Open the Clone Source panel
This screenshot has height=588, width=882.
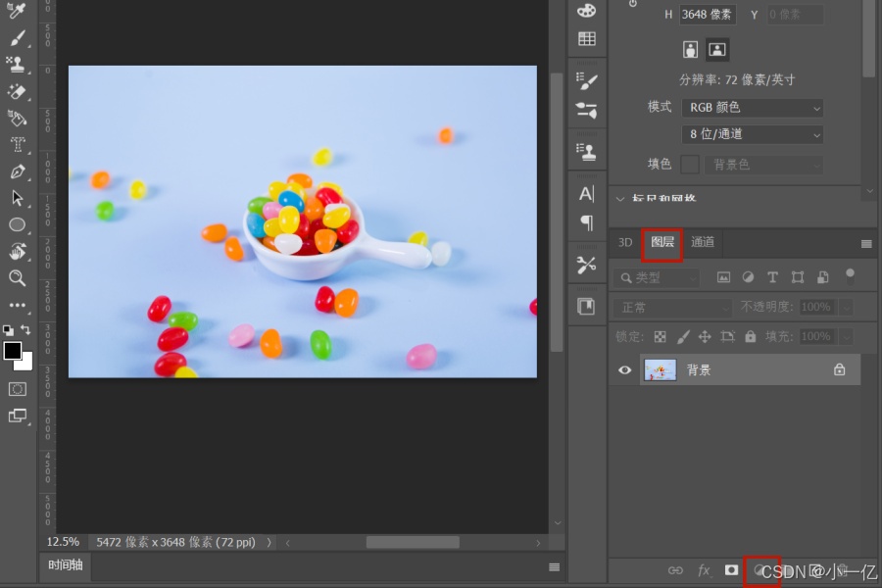(x=587, y=152)
